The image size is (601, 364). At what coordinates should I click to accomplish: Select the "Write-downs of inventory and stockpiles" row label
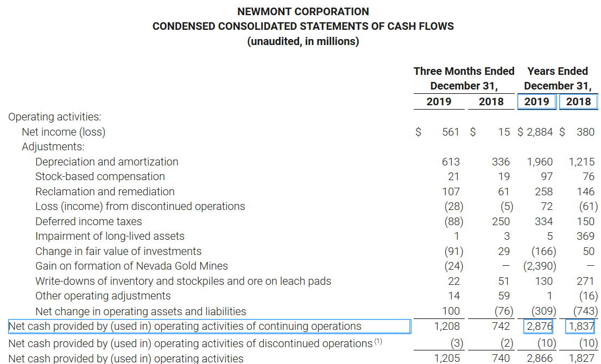tap(183, 281)
